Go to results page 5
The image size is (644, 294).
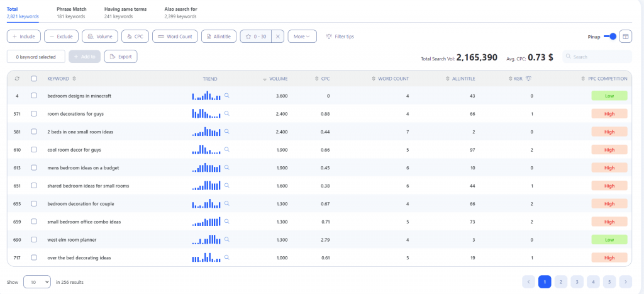click(609, 281)
